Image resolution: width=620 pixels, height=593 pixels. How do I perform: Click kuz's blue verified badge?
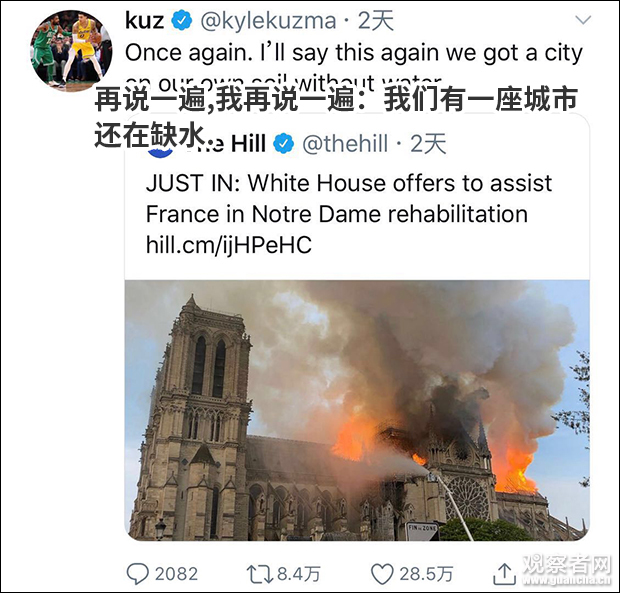click(181, 21)
